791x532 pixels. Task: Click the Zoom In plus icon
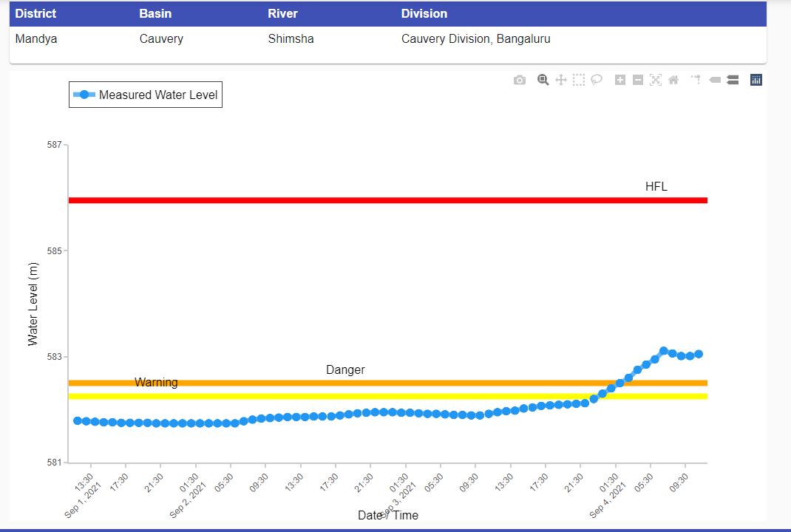620,80
